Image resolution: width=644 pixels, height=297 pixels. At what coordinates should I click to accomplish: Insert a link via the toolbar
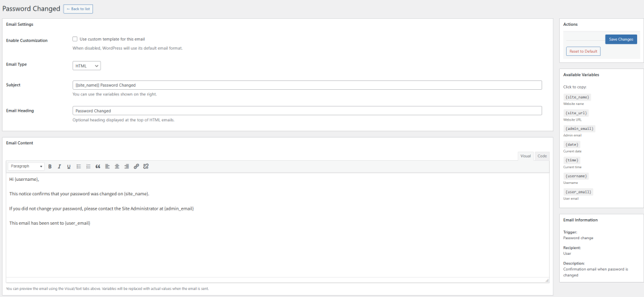[x=136, y=166]
